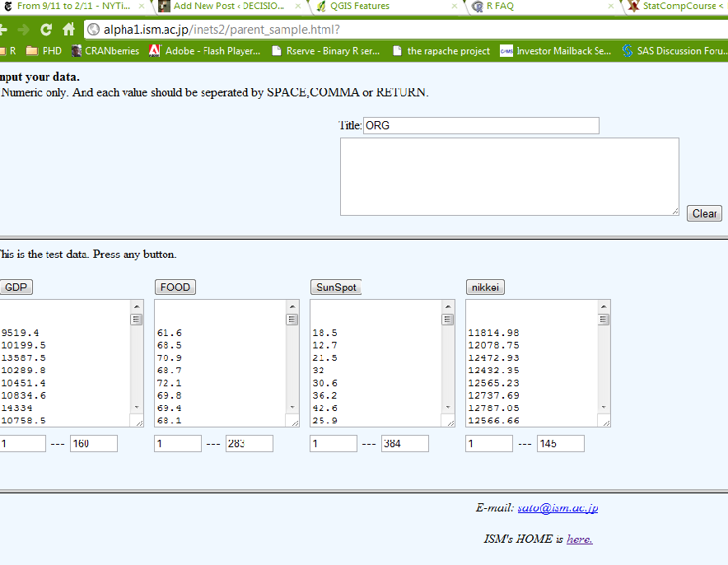Image resolution: width=728 pixels, height=565 pixels.
Task: Click the browser forward arrow
Action: [23, 30]
